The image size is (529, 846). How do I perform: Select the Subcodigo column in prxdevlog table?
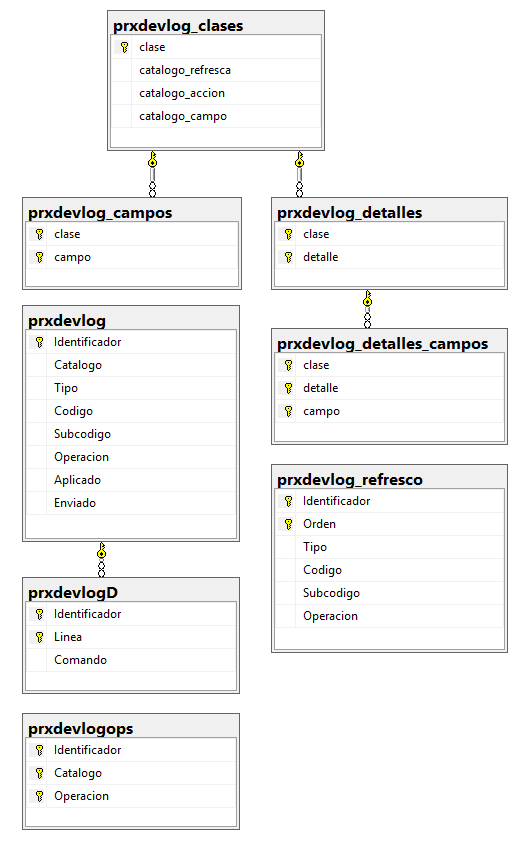131,434
